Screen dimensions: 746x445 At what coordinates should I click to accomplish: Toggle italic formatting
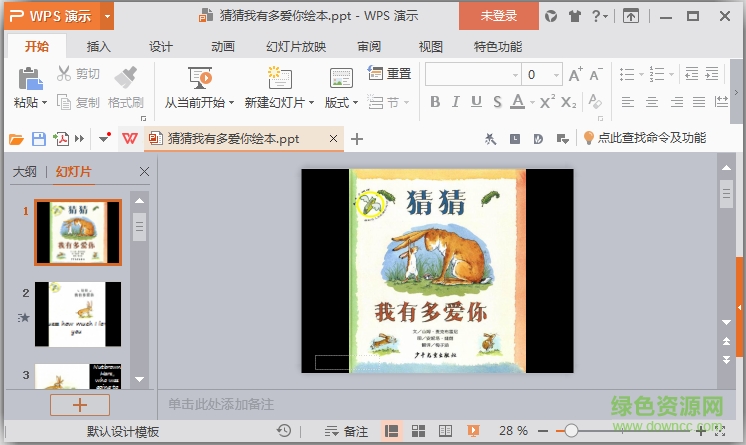456,102
